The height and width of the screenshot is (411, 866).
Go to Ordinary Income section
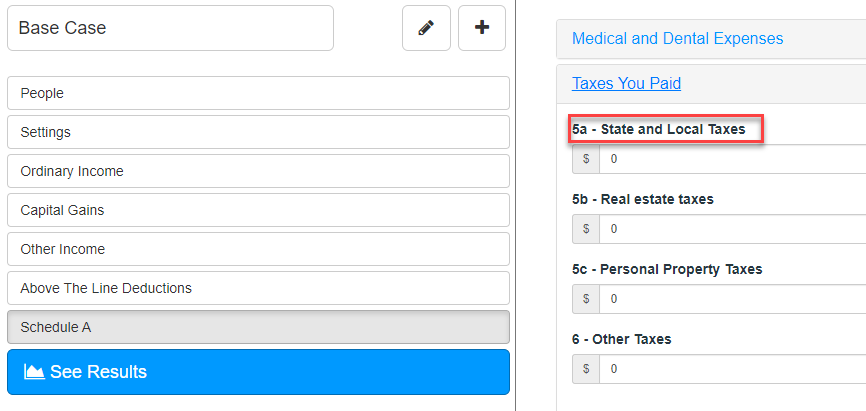tap(258, 171)
